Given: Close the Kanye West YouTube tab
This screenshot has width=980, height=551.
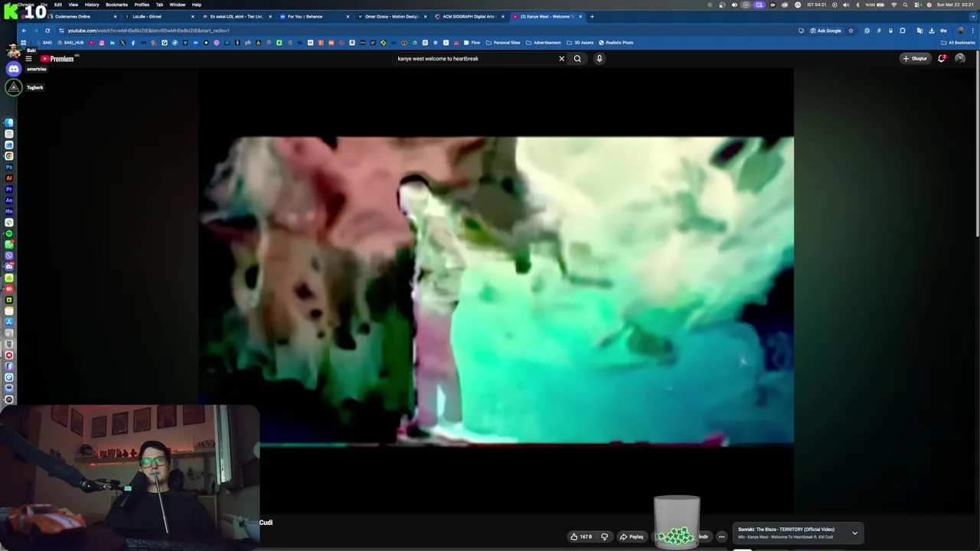Looking at the screenshot, I should pos(580,16).
